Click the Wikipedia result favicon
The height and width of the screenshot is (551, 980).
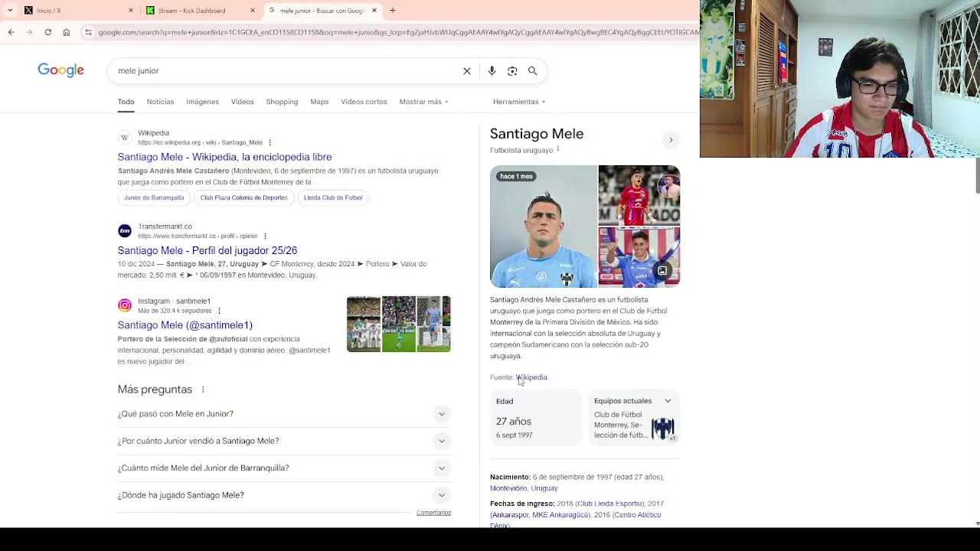coord(125,138)
